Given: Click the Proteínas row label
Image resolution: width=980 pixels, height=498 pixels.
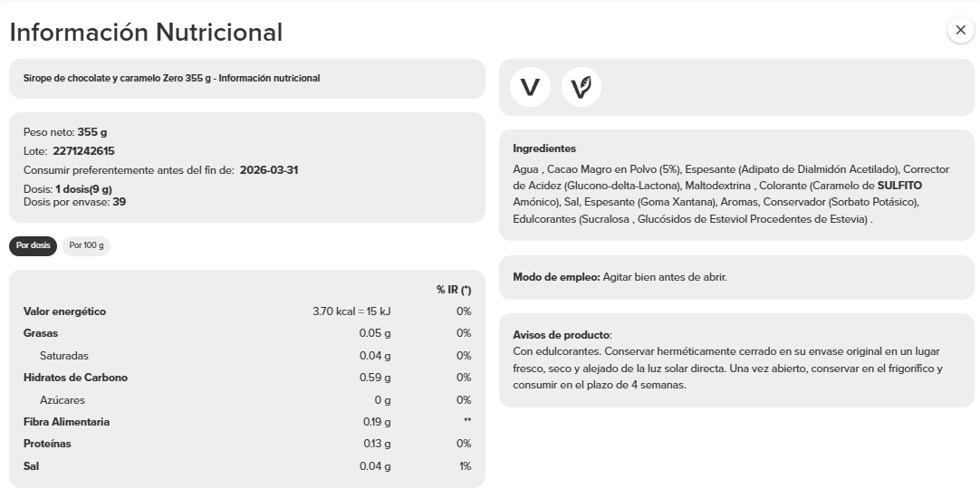Looking at the screenshot, I should coord(47,444).
